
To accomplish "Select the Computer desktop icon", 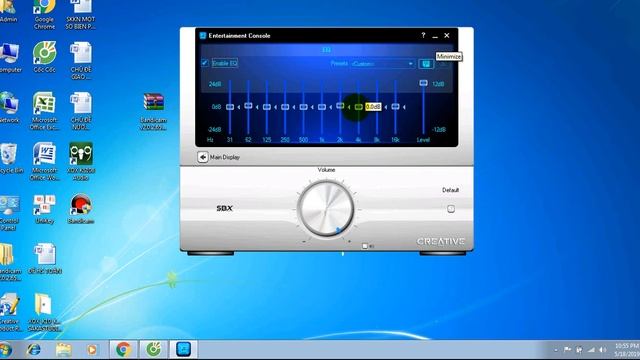I will click(x=10, y=58).
